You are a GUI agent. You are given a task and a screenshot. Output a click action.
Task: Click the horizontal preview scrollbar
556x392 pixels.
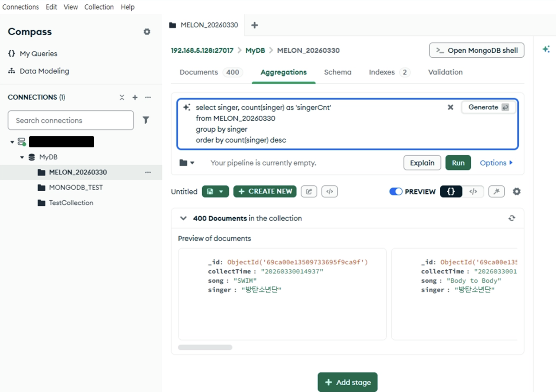205,347
